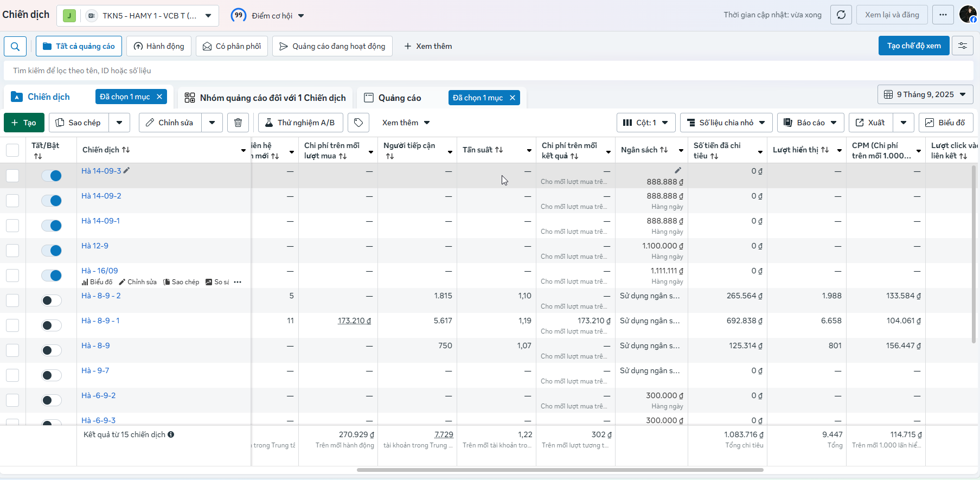Open the Số liệu chia nhỏ dropdown
The image size is (980, 480).
point(726,123)
